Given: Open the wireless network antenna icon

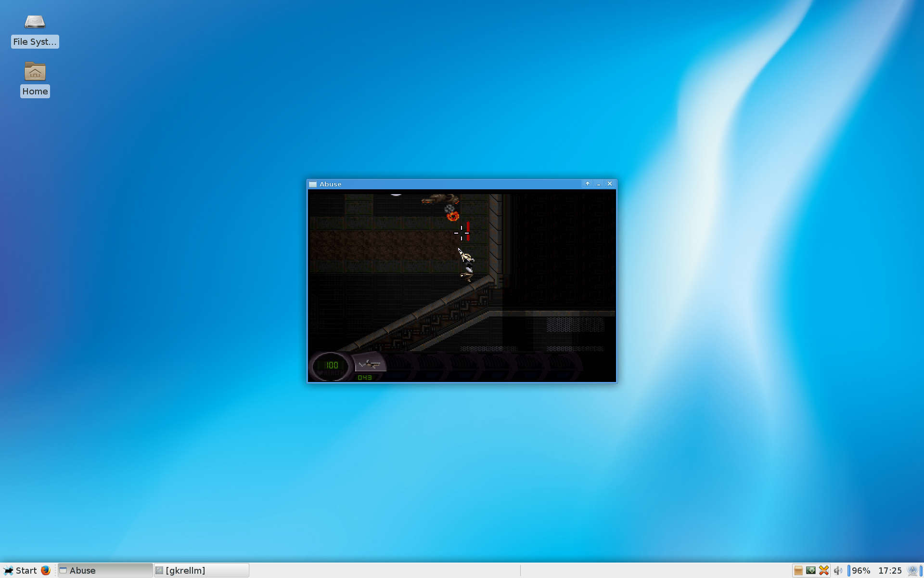Looking at the screenshot, I should [912, 570].
